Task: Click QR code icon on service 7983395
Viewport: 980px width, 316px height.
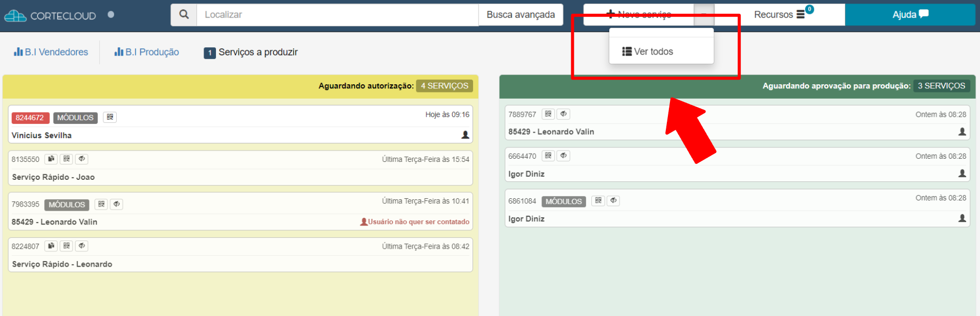Action: [101, 204]
